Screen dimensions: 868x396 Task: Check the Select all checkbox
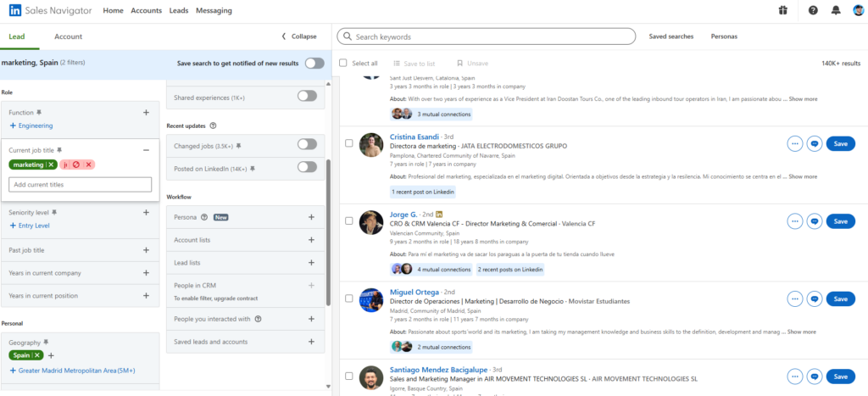pos(342,63)
